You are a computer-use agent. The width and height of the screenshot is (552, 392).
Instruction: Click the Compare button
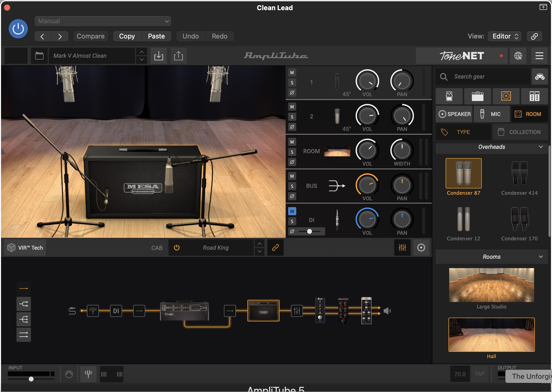click(90, 36)
